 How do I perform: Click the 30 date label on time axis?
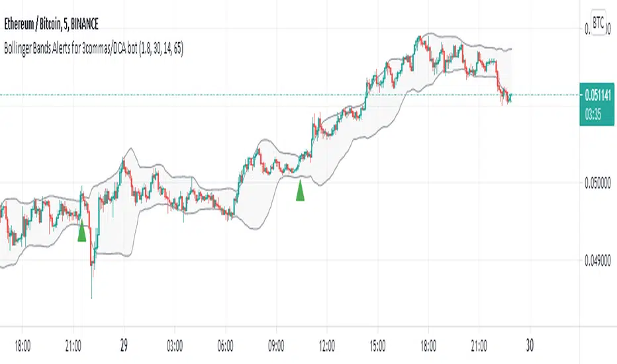click(529, 345)
